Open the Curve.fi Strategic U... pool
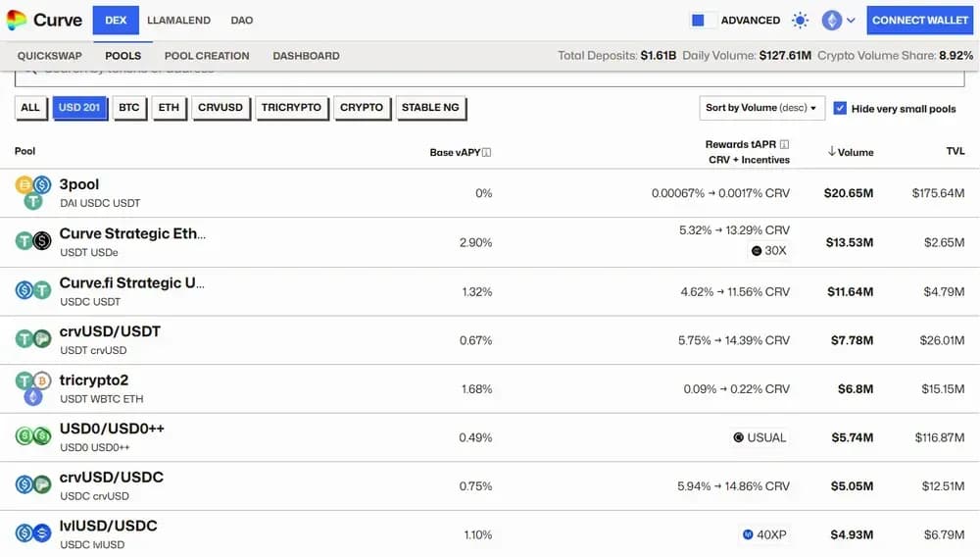Screen dimensions: 980x557 pyautogui.click(x=132, y=282)
